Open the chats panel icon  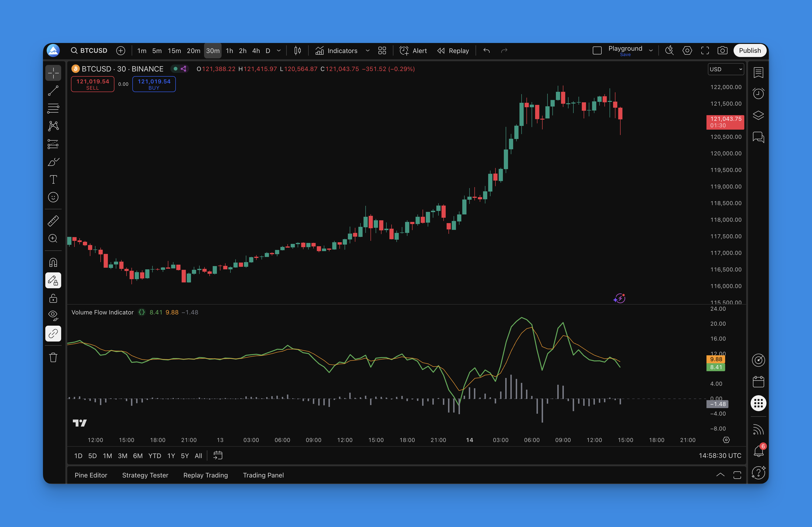click(x=759, y=137)
